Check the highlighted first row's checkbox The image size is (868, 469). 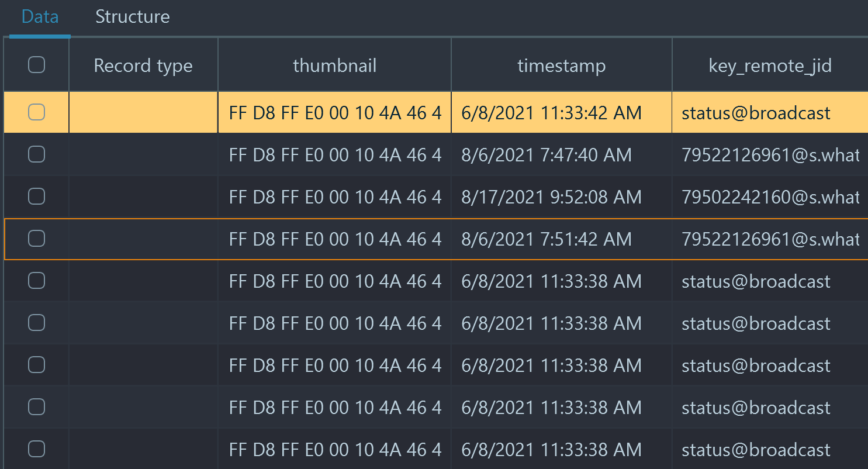(x=37, y=112)
